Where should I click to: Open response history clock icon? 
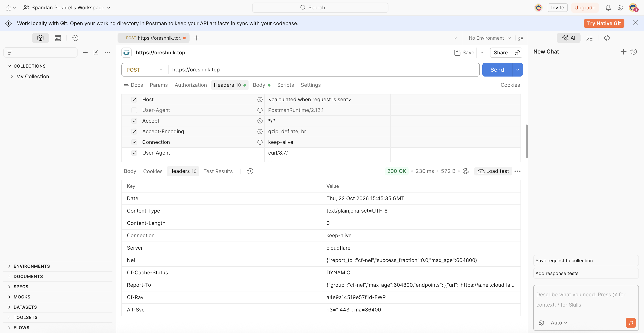[x=250, y=171]
